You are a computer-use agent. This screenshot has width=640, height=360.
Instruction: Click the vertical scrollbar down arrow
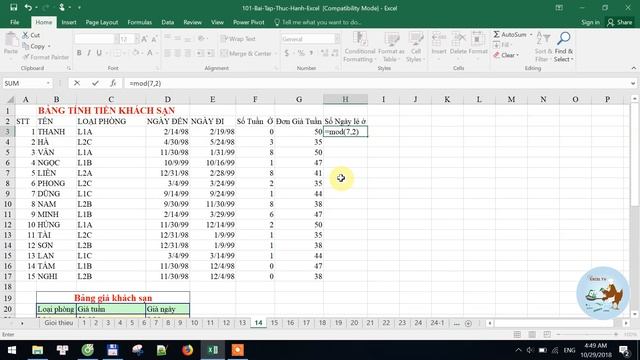[634, 313]
